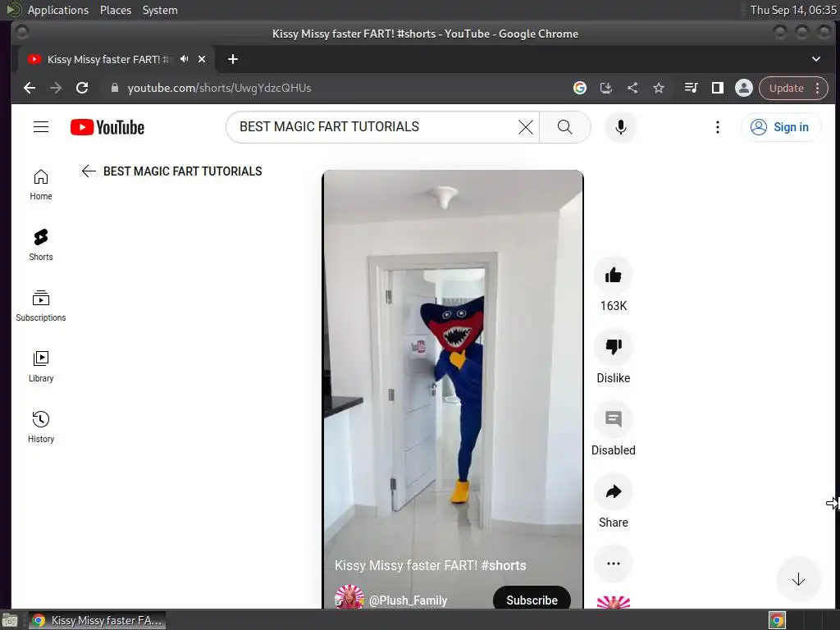Like the short with thumbs up

tap(614, 276)
